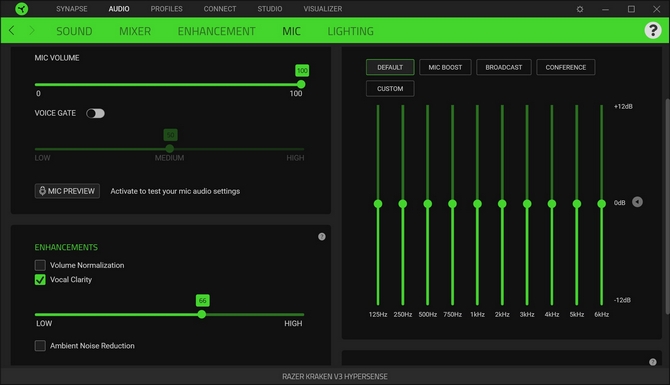The height and width of the screenshot is (385, 670).
Task: Click the 3kHz equalizer band handle
Action: [527, 204]
